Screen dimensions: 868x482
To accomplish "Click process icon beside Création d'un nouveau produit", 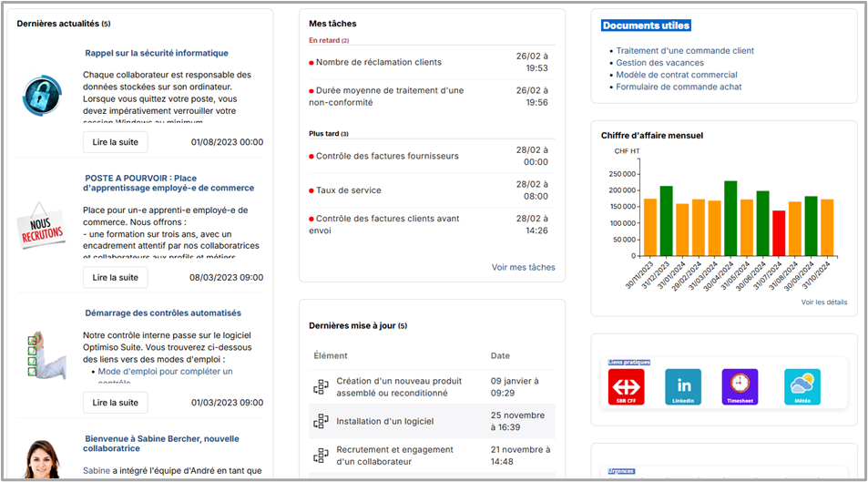I will click(321, 387).
